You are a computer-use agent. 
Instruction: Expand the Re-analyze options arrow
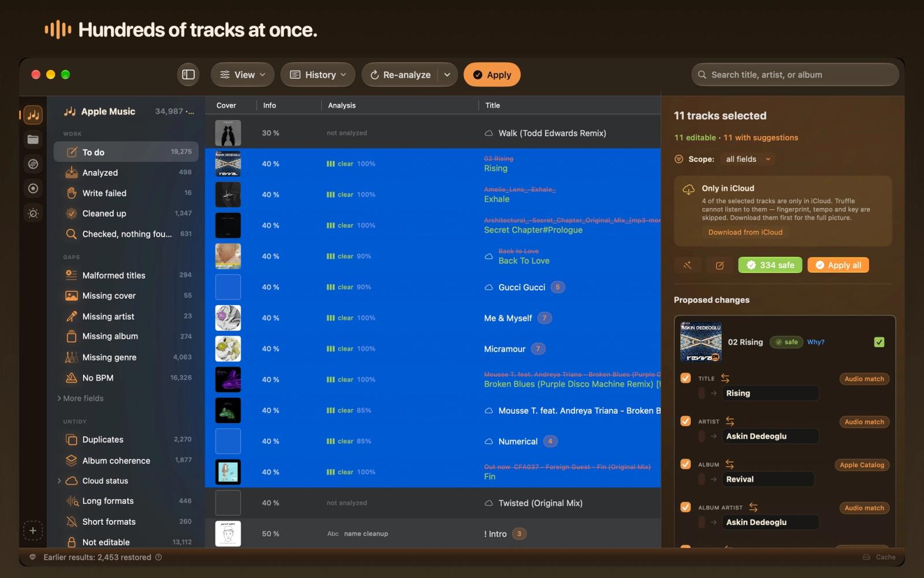pos(447,75)
